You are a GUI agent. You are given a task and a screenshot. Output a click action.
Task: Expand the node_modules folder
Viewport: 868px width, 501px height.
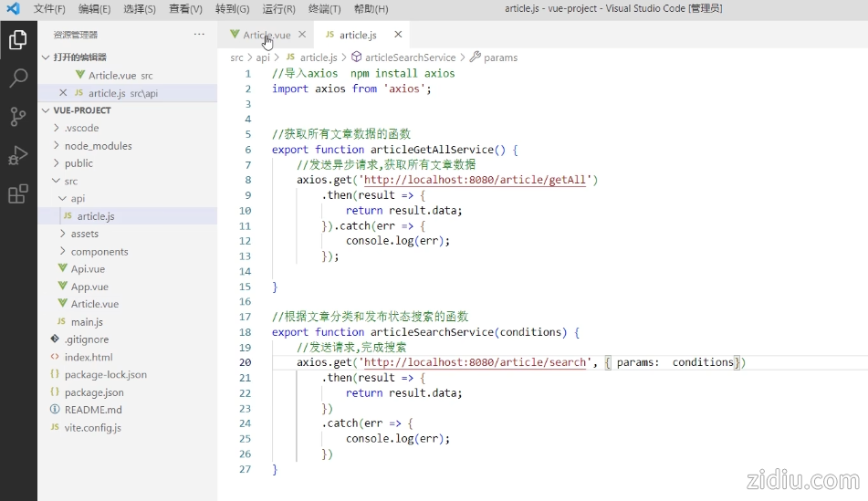pyautogui.click(x=98, y=146)
